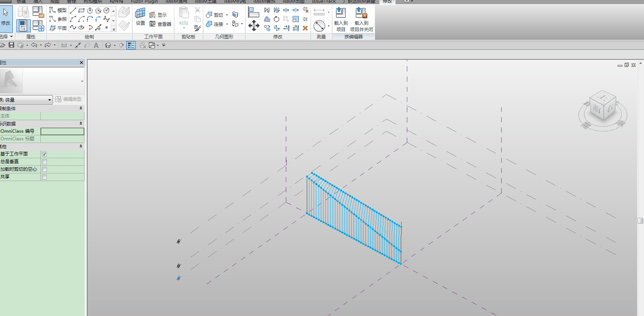Screen dimensions: 644x316
Task: Toggle the 基于工作平面 checkbox
Action: tap(45, 154)
